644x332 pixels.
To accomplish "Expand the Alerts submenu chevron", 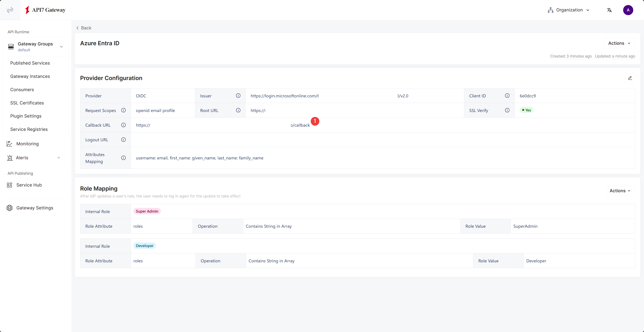I will [x=59, y=158].
